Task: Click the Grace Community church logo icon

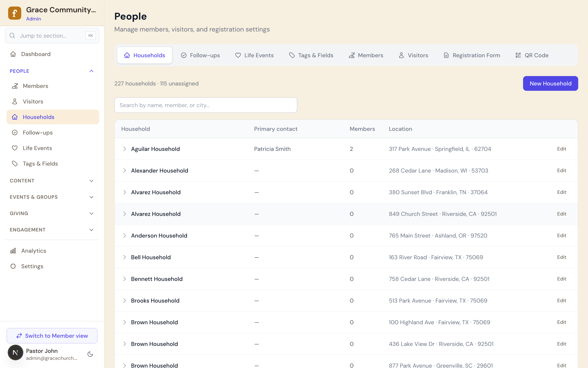Action: click(x=14, y=13)
